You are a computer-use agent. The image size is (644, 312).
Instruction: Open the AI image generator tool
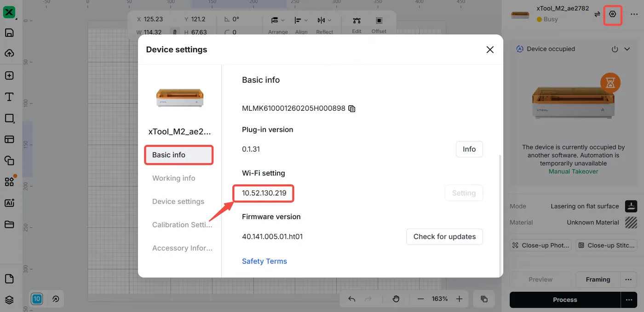(x=9, y=203)
